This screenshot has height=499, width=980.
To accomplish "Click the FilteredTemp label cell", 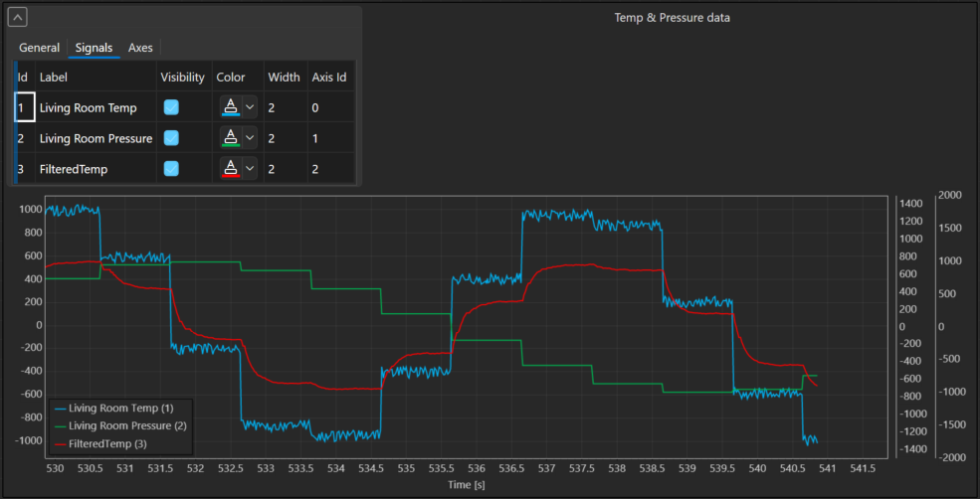I will tap(96, 169).
